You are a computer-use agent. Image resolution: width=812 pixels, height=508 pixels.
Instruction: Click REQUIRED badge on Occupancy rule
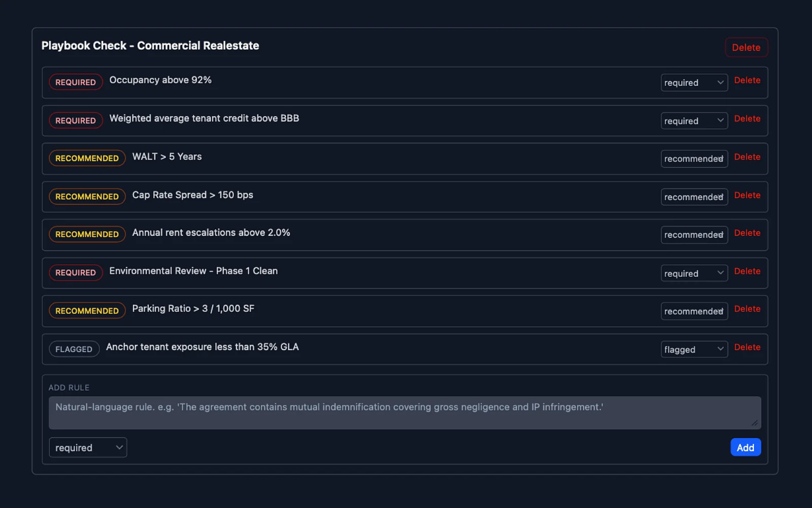click(76, 82)
